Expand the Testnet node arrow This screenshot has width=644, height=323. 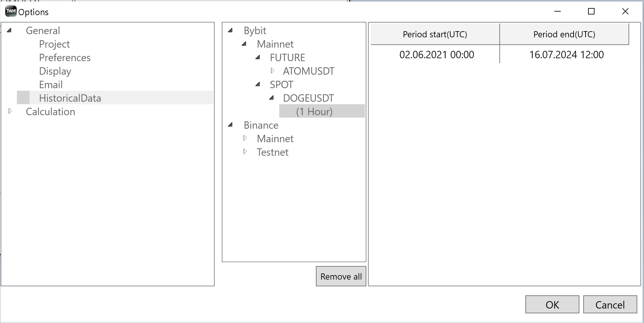(245, 152)
